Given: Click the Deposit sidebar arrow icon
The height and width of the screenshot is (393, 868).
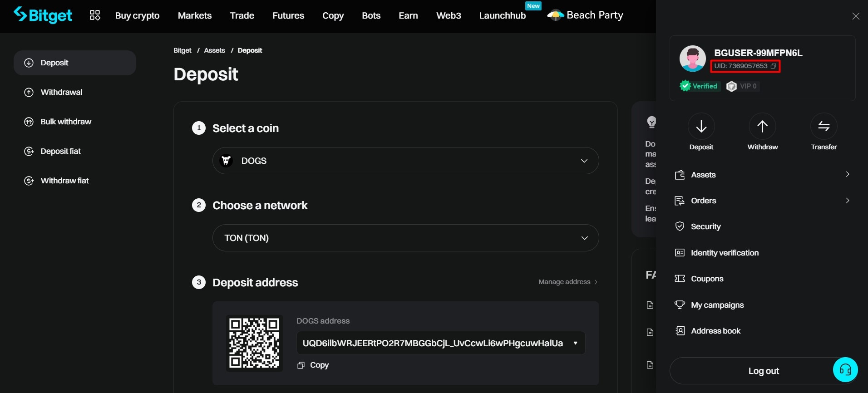Looking at the screenshot, I should point(29,63).
